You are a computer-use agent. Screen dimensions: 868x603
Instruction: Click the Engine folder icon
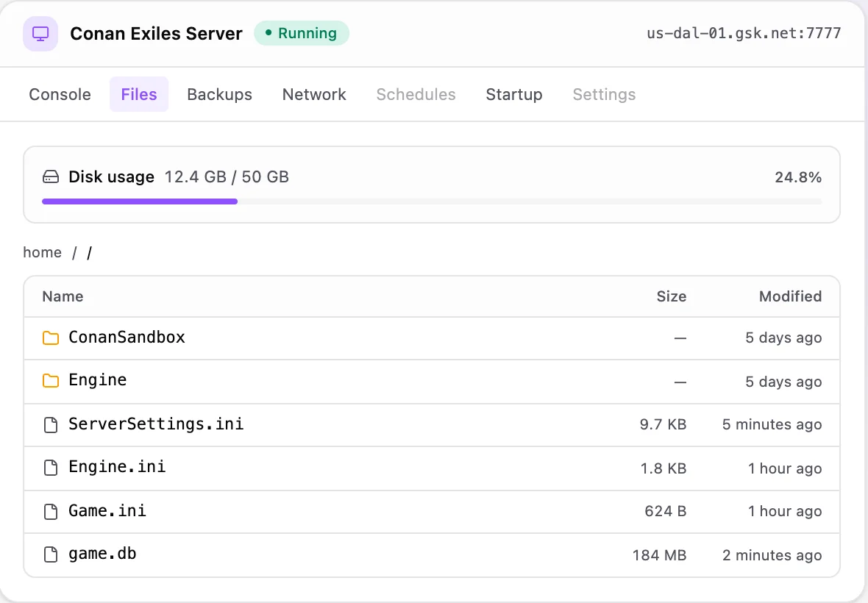pyautogui.click(x=51, y=381)
